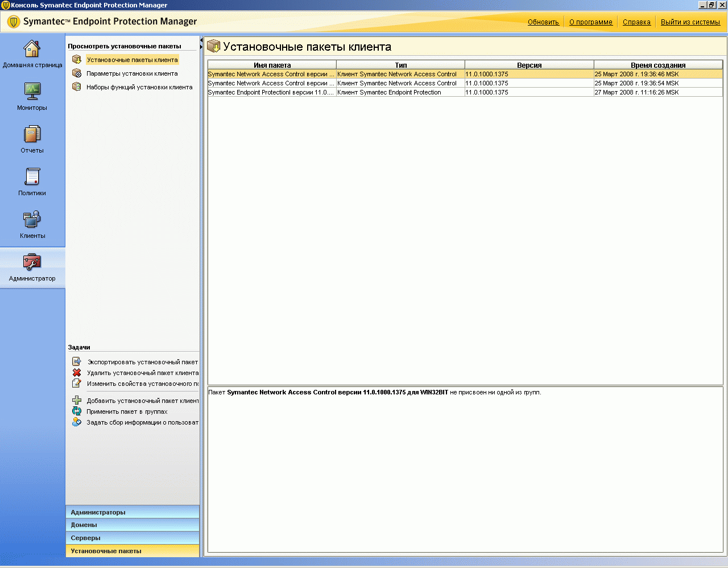Click the red X Удалить пакет icon
Image resolution: width=728 pixels, height=568 pixels.
coord(77,373)
